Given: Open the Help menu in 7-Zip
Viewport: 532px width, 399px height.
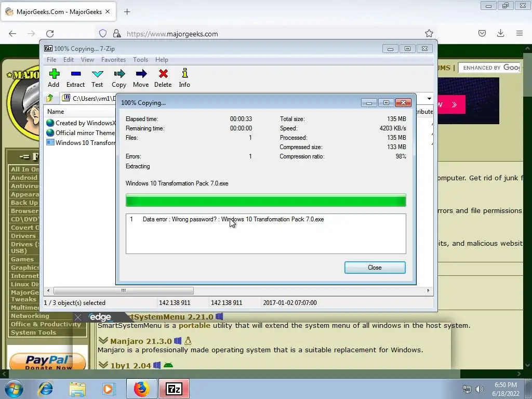Looking at the screenshot, I should (x=162, y=60).
